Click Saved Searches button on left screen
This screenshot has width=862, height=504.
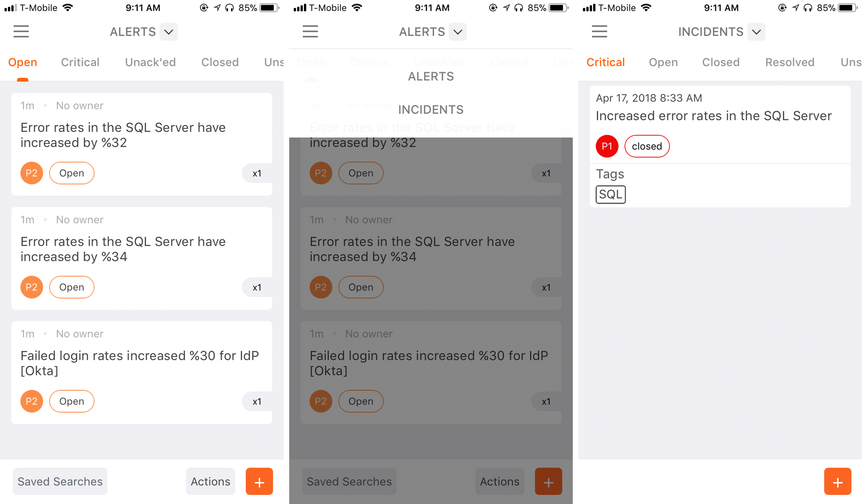[x=60, y=481]
